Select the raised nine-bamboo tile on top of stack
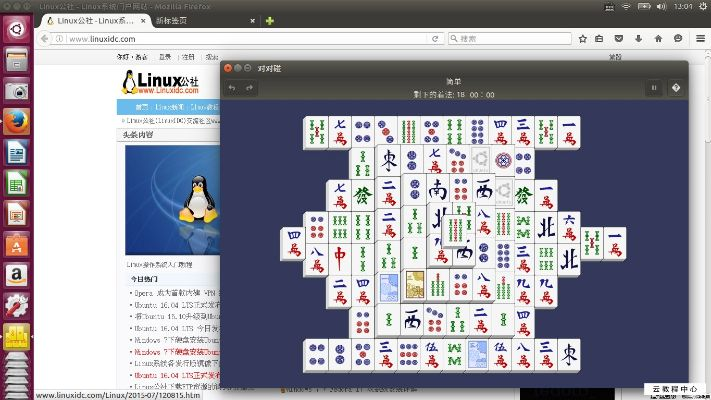The height and width of the screenshot is (400, 711). pyautogui.click(x=455, y=230)
